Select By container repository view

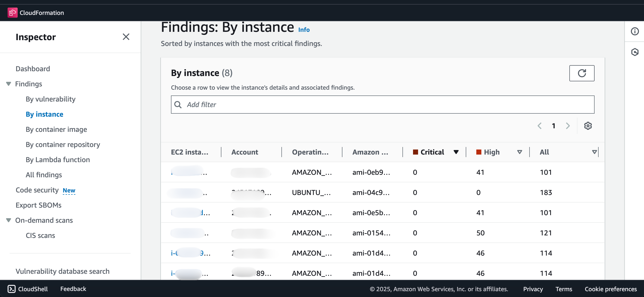point(63,144)
